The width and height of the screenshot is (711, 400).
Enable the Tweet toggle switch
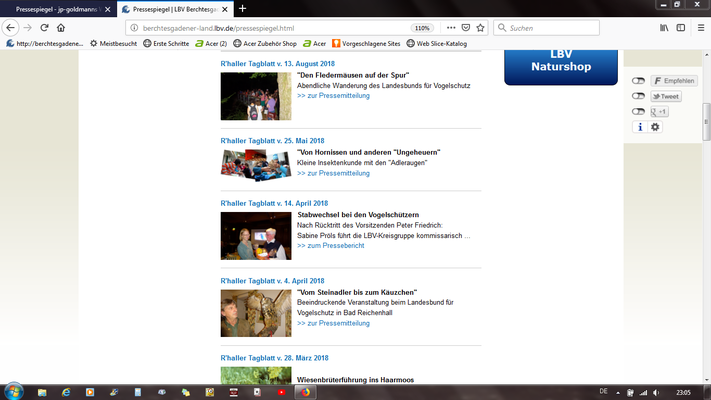(x=638, y=96)
